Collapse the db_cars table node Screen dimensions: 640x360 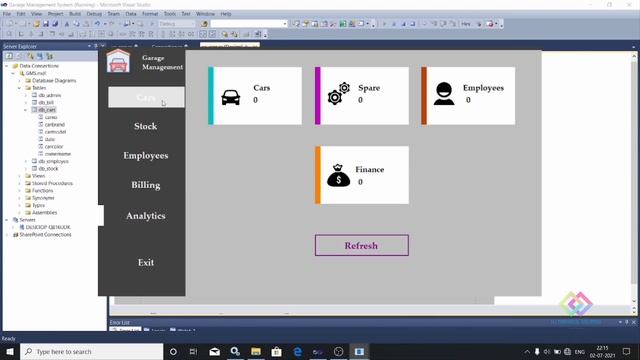(26, 110)
